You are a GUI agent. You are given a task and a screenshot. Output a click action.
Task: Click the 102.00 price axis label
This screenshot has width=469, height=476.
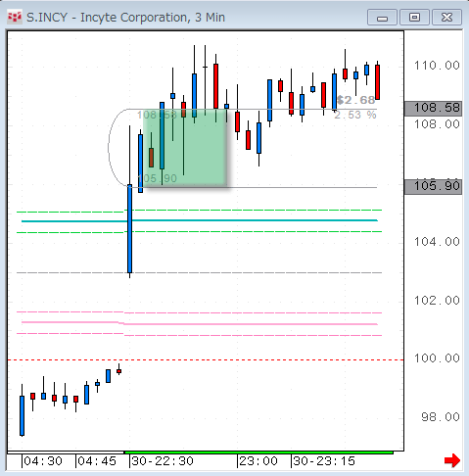[437, 300]
